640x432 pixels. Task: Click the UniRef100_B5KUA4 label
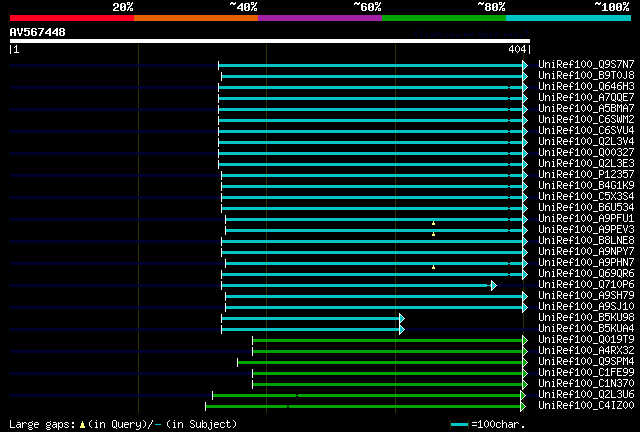586,328
